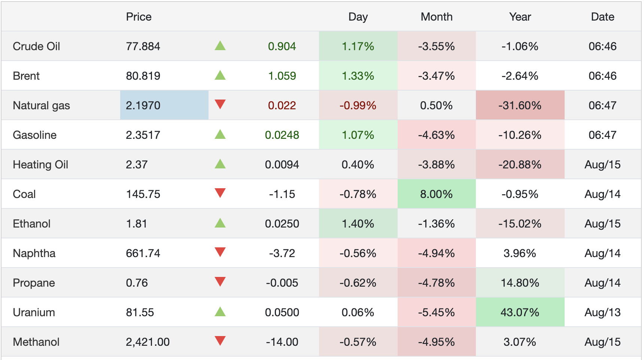Click the Uranium date Aug/13

pos(602,312)
